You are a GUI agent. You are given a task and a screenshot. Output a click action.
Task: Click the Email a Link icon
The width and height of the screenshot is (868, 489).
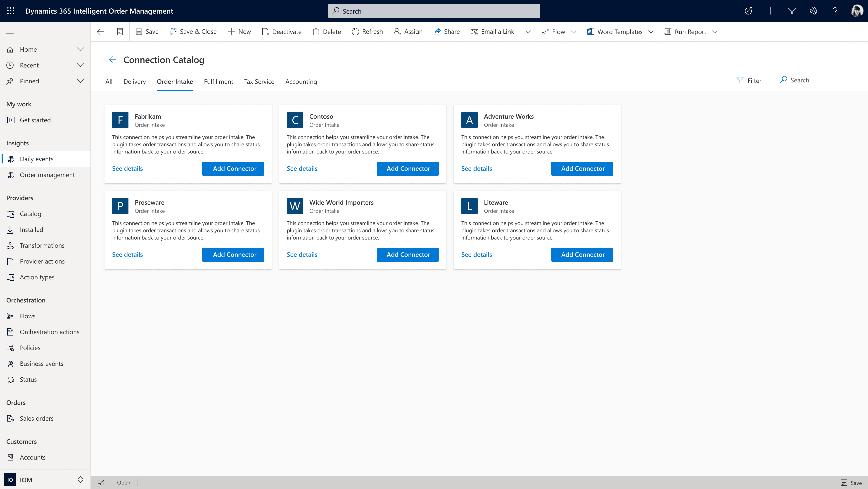pyautogui.click(x=474, y=31)
